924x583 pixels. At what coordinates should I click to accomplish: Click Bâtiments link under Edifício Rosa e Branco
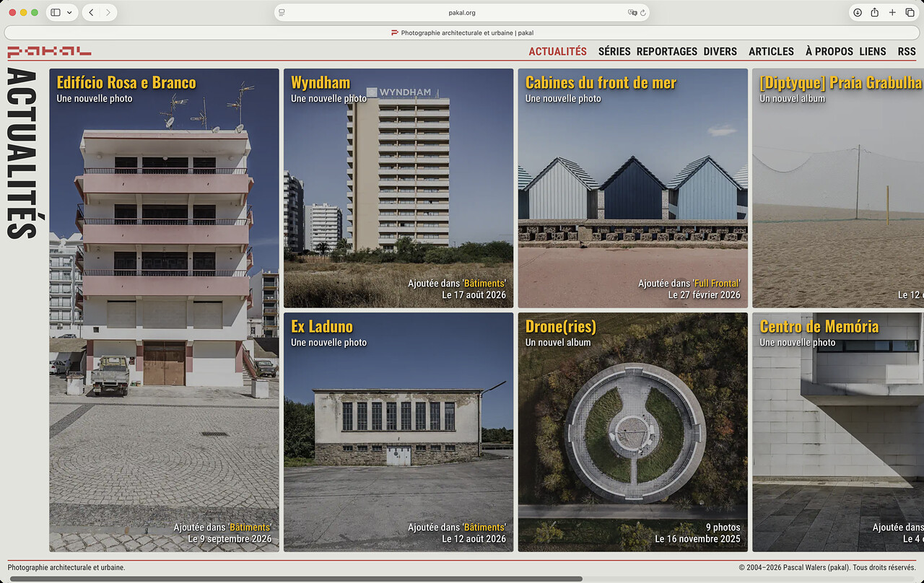(250, 527)
